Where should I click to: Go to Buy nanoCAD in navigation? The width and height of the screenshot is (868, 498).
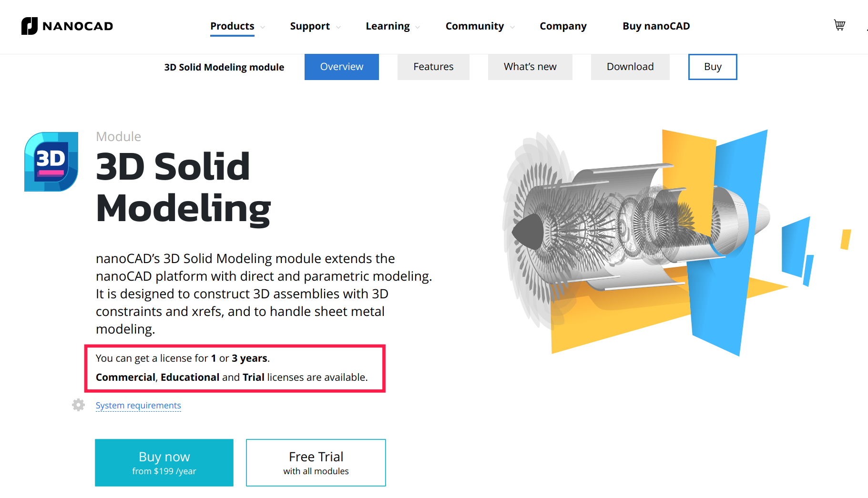[656, 26]
